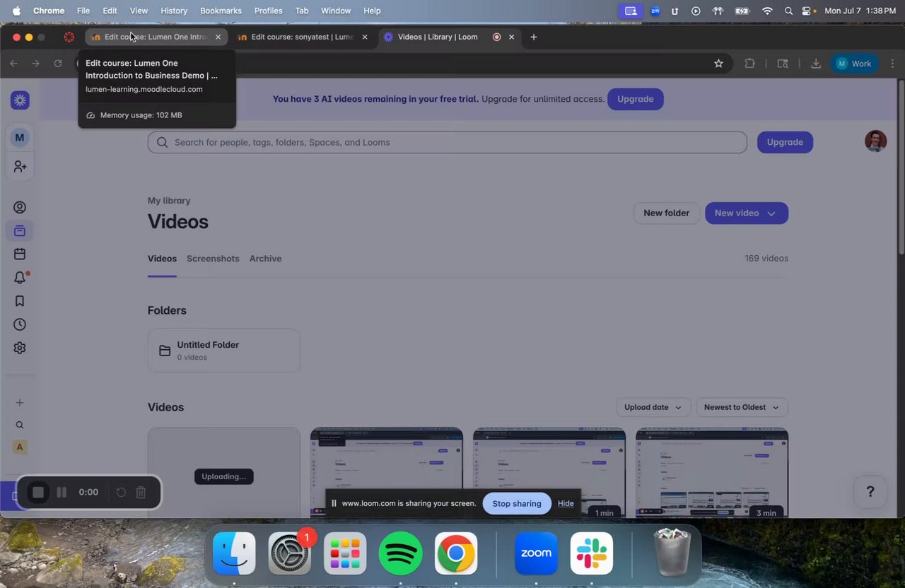Image resolution: width=905 pixels, height=588 pixels.
Task: Stop sharing your screen
Action: coord(517,504)
